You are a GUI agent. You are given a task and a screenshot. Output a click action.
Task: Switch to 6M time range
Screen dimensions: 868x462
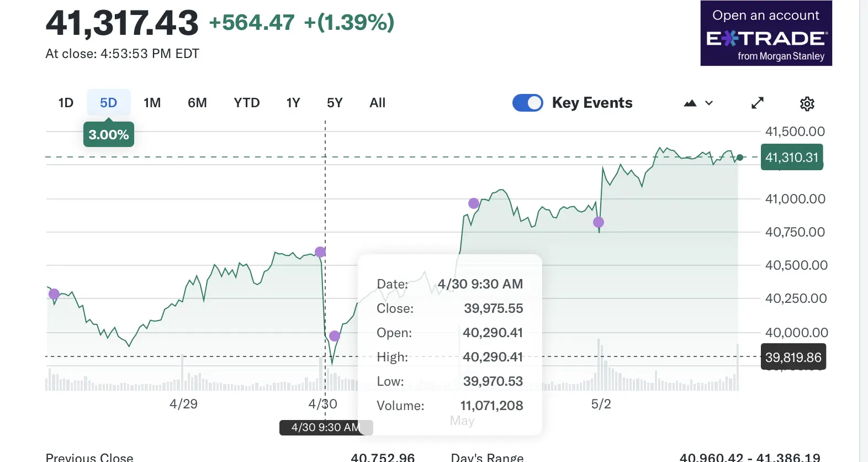197,103
